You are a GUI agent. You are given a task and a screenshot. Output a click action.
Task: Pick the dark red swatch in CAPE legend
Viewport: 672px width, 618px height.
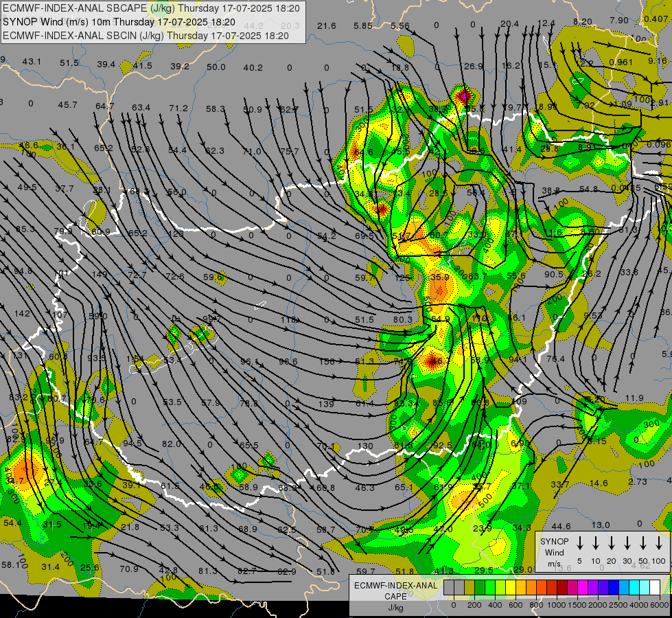click(562, 587)
